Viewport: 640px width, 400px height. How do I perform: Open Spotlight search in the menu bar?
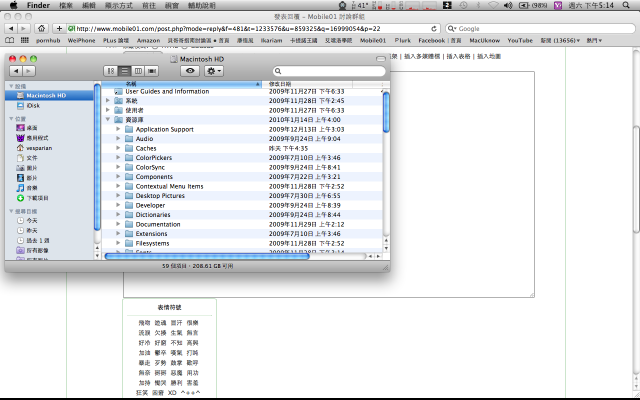coord(626,5)
